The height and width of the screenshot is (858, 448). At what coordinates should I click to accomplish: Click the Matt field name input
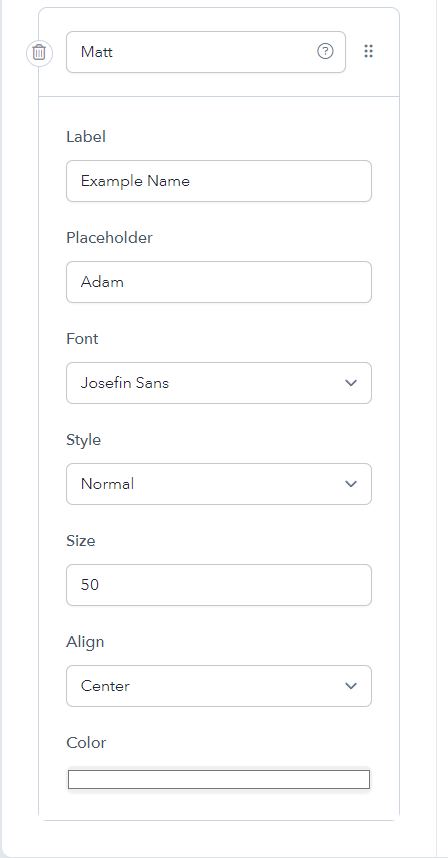pyautogui.click(x=206, y=52)
